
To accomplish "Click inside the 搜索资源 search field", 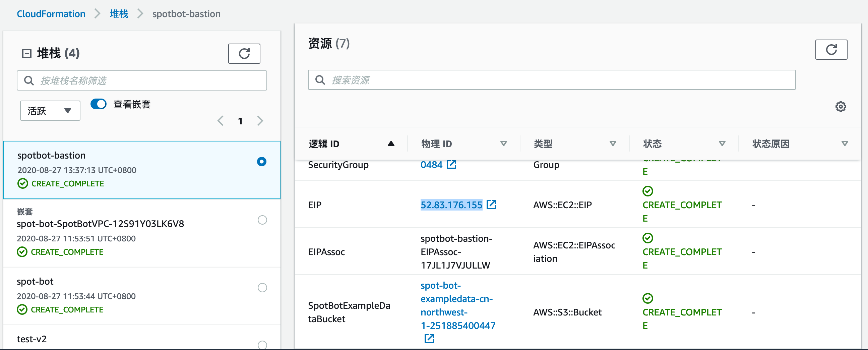I will [x=552, y=80].
